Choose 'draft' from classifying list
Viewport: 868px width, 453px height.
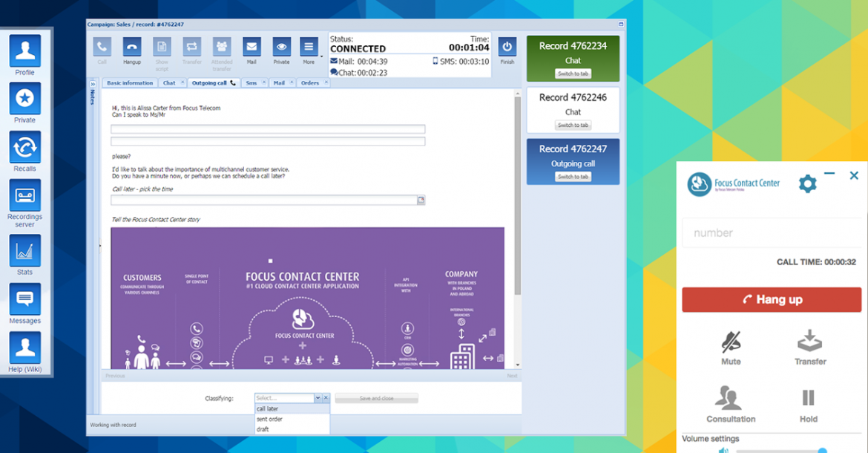pos(292,429)
